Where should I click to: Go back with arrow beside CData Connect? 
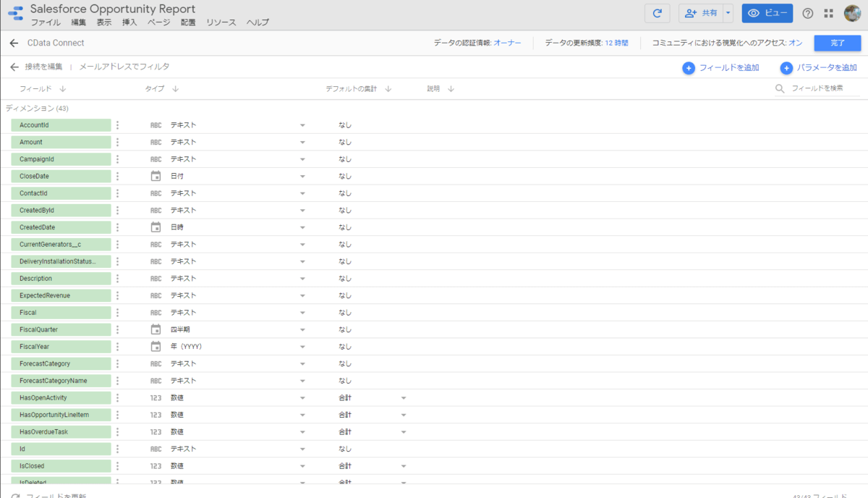pyautogui.click(x=14, y=43)
